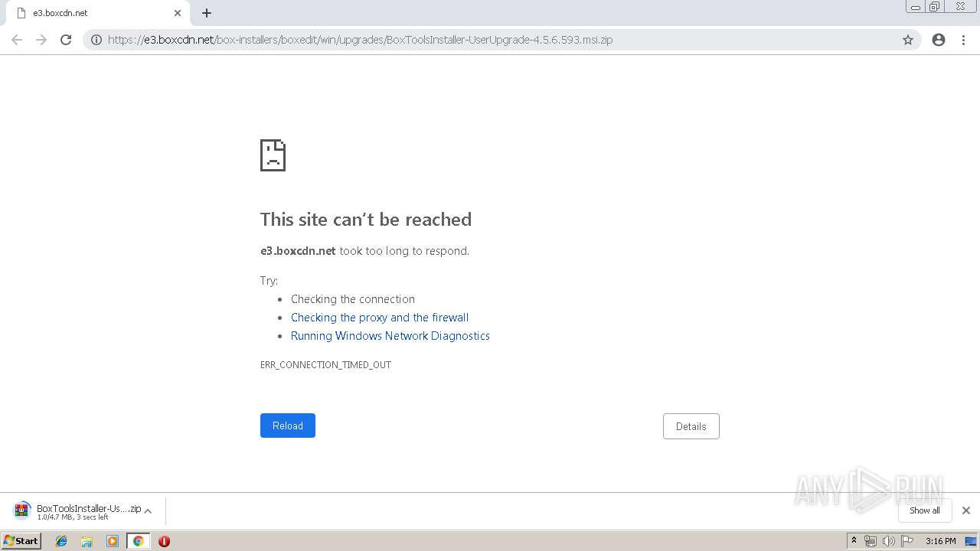Click Show desktop icon in system tray

click(x=971, y=541)
